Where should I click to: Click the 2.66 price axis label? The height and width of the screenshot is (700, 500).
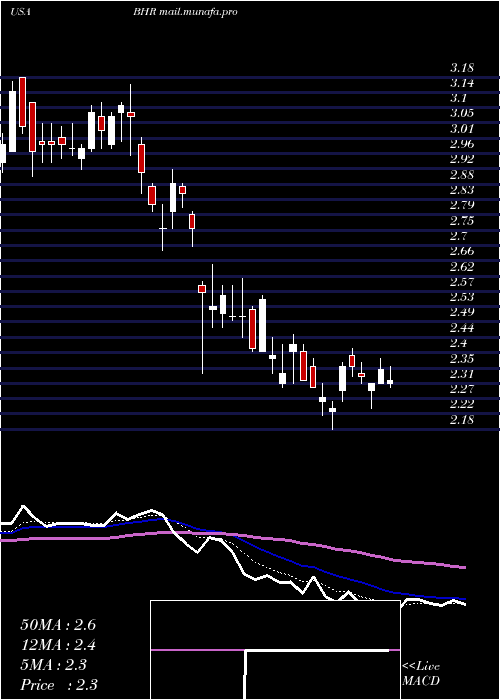462,251
